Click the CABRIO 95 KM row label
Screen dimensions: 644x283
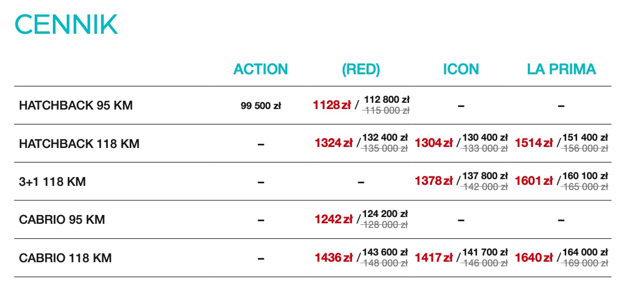point(62,220)
